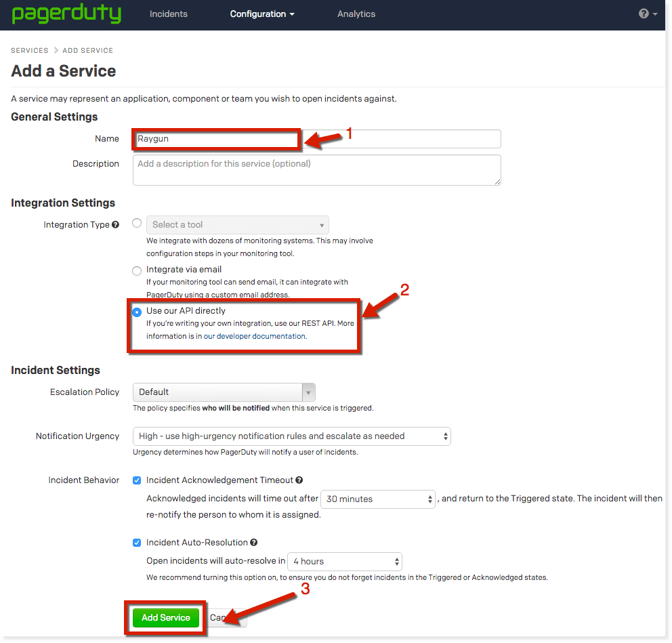Select 'Use our API directly' option
Viewport: 672px width, 643px height.
[x=137, y=312]
